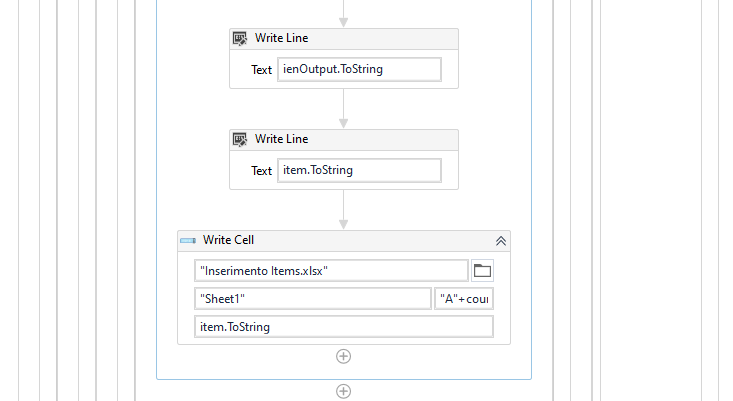
Task: Click the Text label beside ienOutput.ToString
Action: [261, 70]
